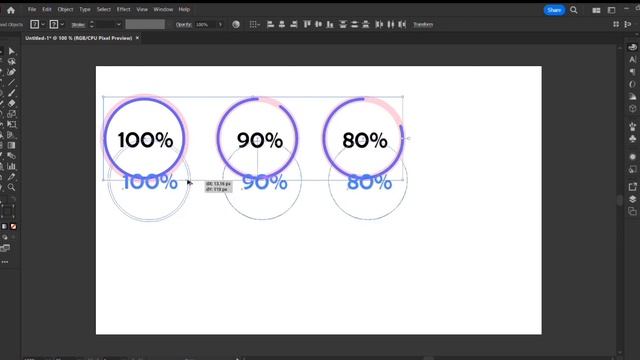
Task: Click the Stroke weight stepper arrows
Action: (91, 24)
